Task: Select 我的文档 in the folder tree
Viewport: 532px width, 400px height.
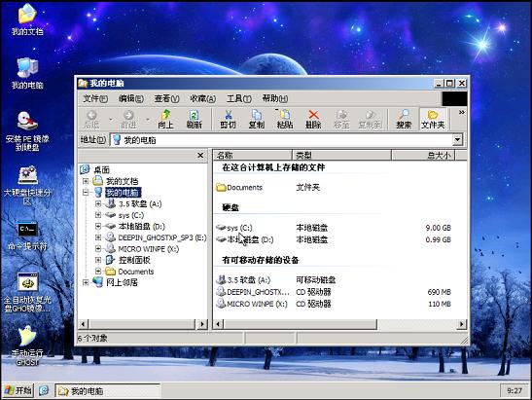Action: pyautogui.click(x=122, y=181)
